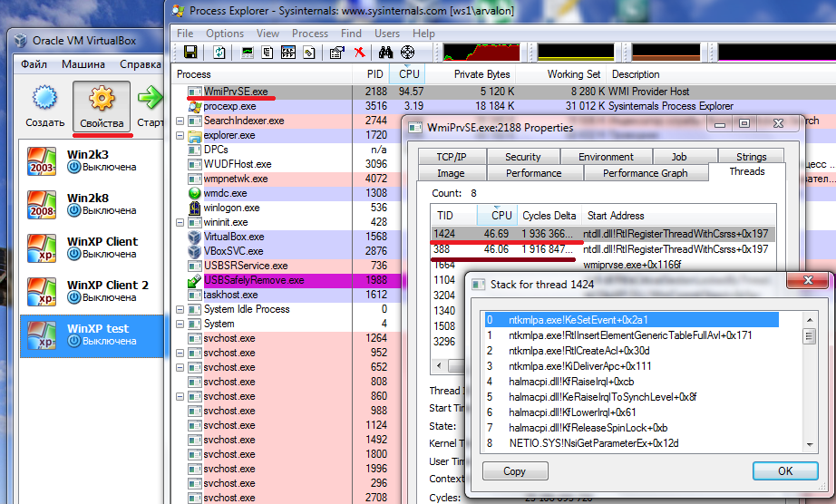Click the Refresh Now toolbar icon

(219, 52)
